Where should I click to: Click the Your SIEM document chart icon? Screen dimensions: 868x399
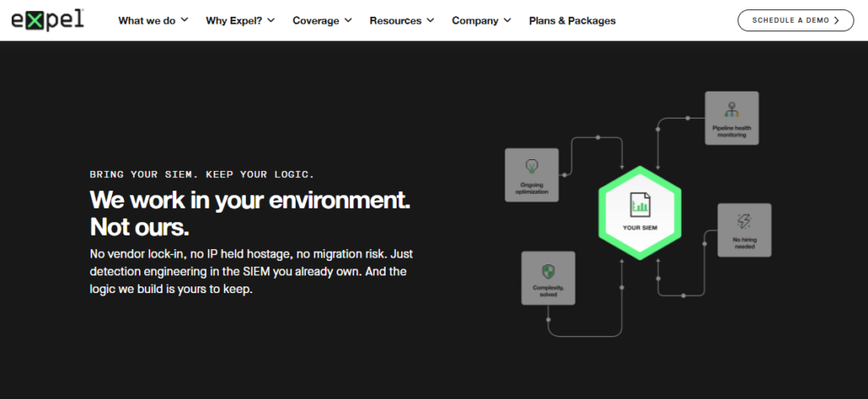coord(640,205)
